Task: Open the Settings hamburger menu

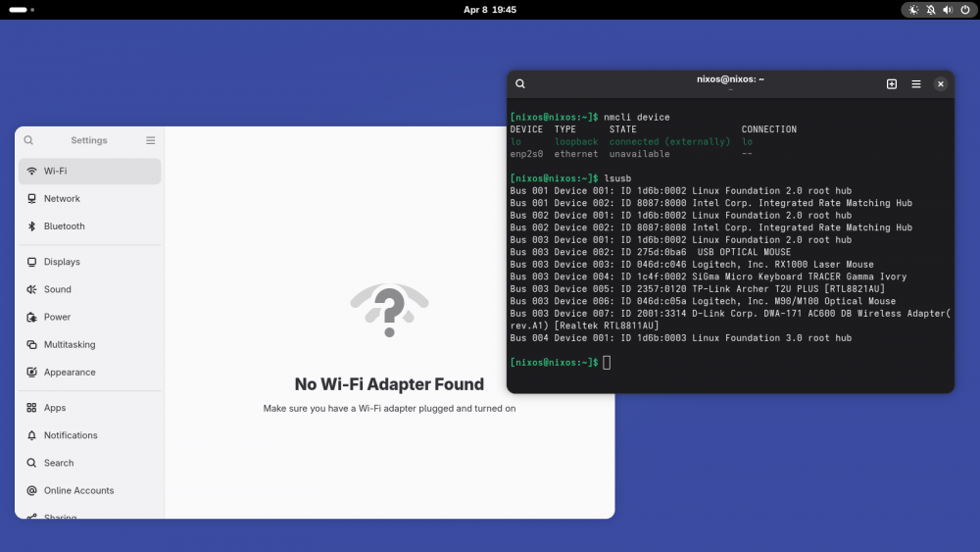Action: (151, 140)
